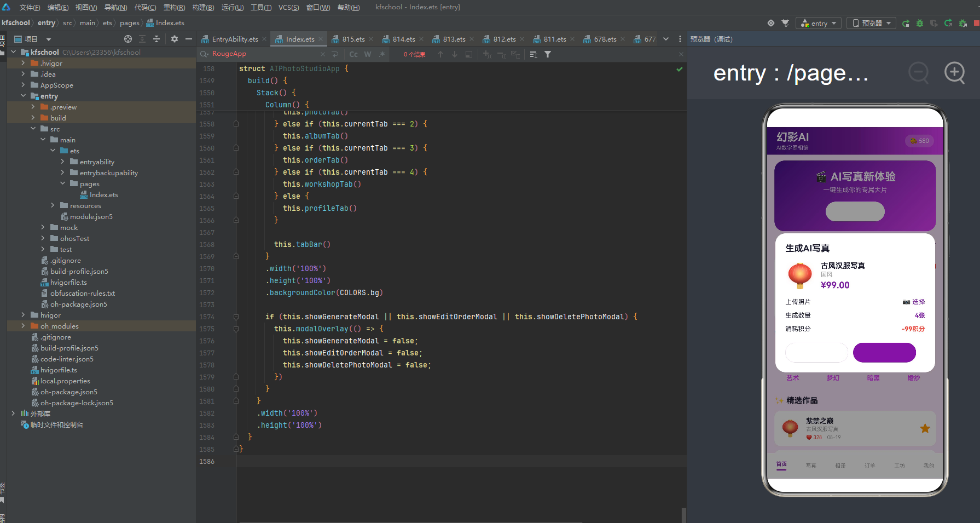Toggle match case Cc in search bar
Screen dimensions: 980x523
click(x=353, y=54)
